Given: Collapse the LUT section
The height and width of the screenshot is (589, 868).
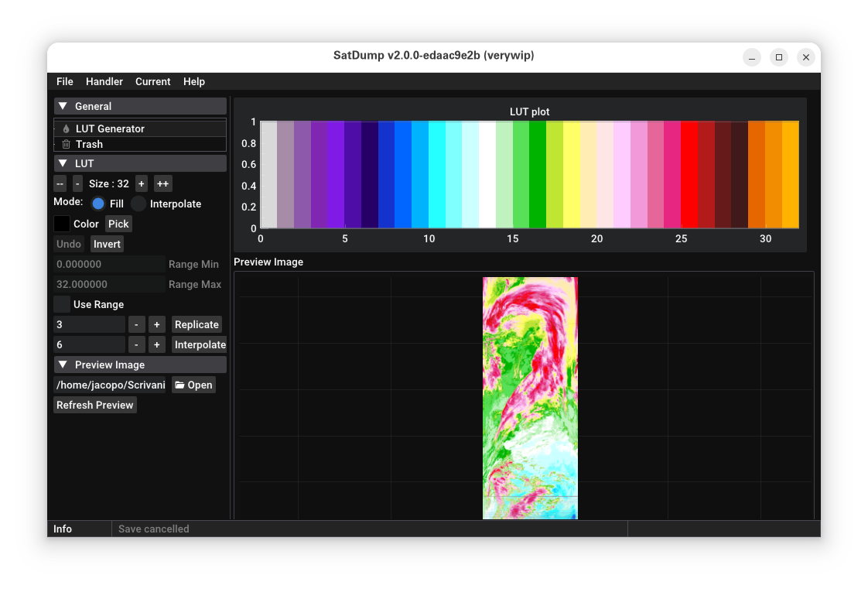Looking at the screenshot, I should tap(63, 163).
